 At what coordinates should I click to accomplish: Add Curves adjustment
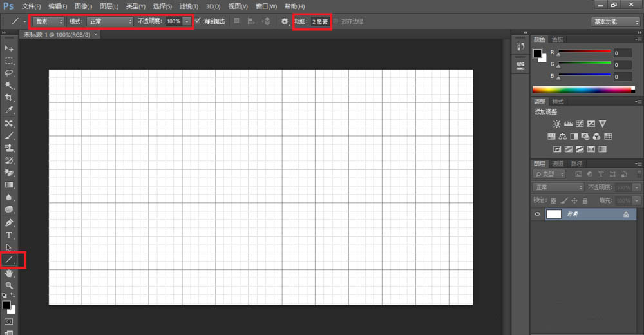(x=580, y=124)
